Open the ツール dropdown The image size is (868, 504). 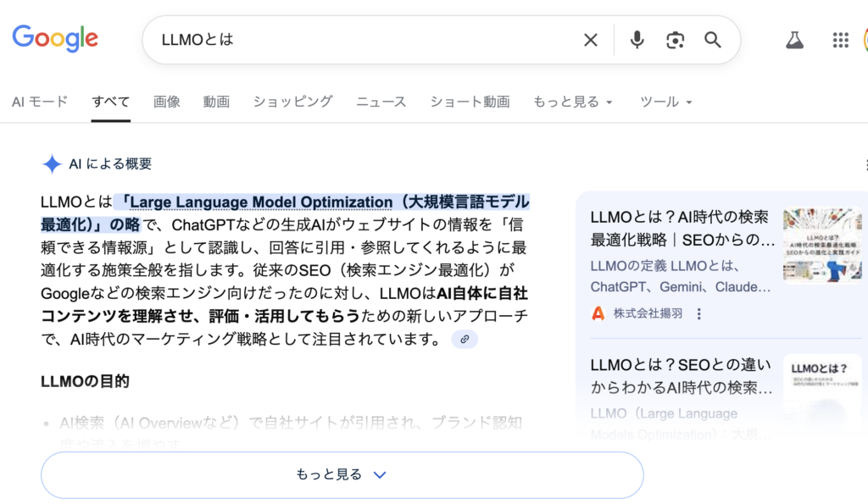pos(666,102)
